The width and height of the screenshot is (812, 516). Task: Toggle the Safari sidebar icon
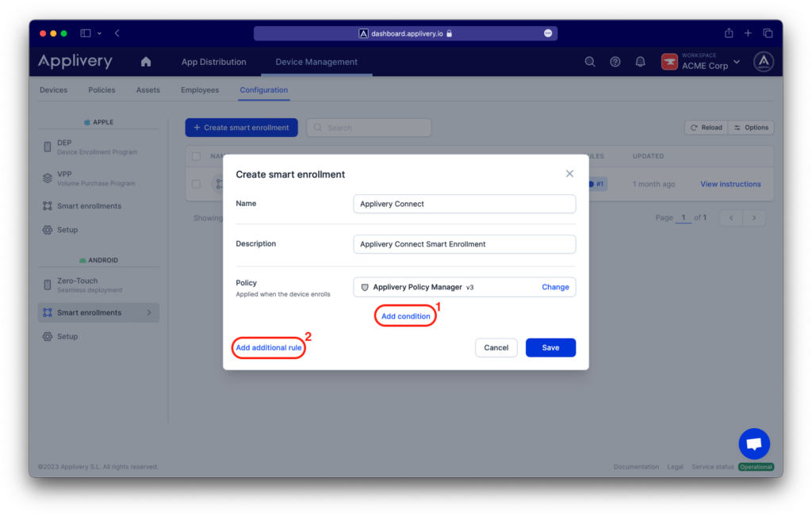click(x=86, y=33)
